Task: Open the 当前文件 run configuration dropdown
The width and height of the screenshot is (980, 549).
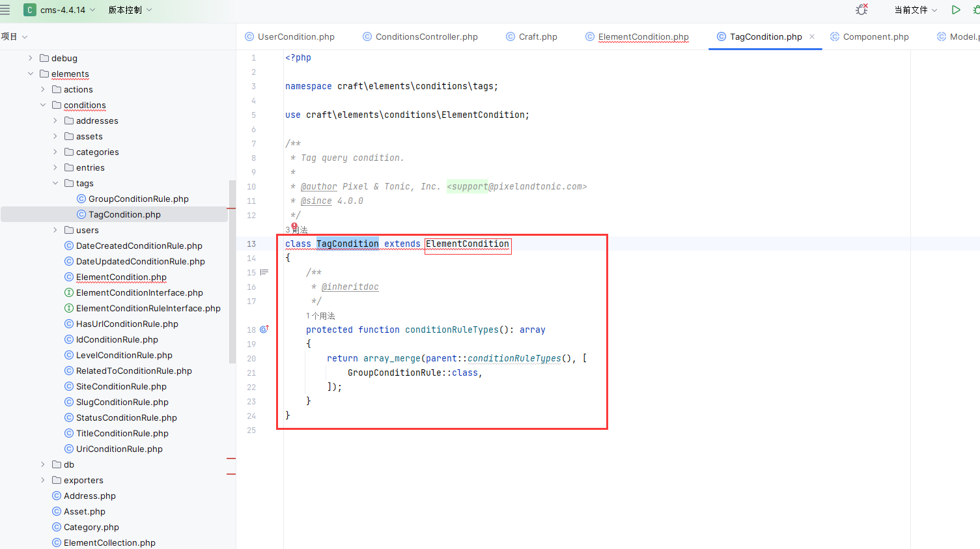Action: pyautogui.click(x=916, y=10)
